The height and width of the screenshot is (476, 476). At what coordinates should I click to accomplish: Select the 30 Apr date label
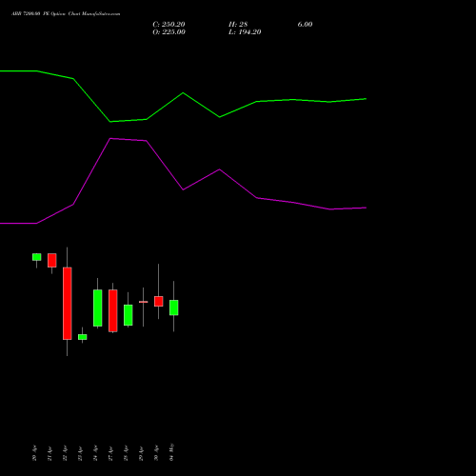[156, 453]
